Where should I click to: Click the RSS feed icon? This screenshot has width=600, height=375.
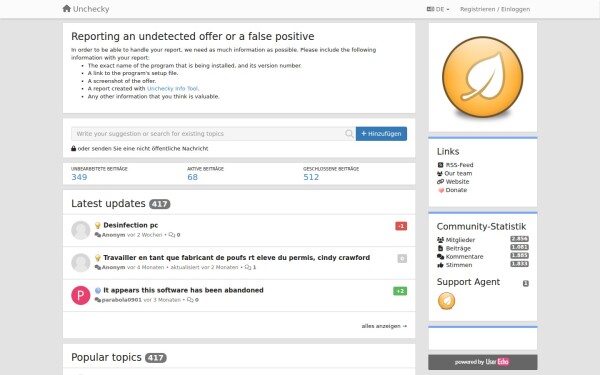pos(440,165)
